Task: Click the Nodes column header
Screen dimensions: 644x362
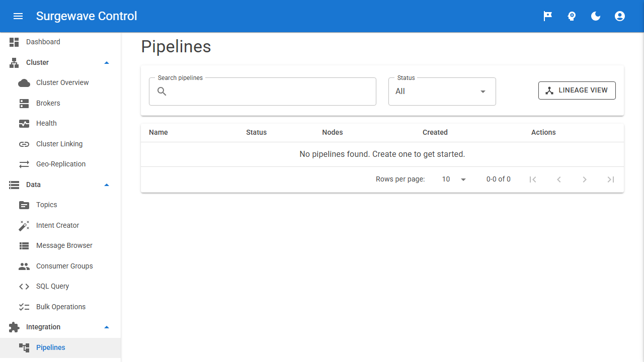Action: click(333, 133)
